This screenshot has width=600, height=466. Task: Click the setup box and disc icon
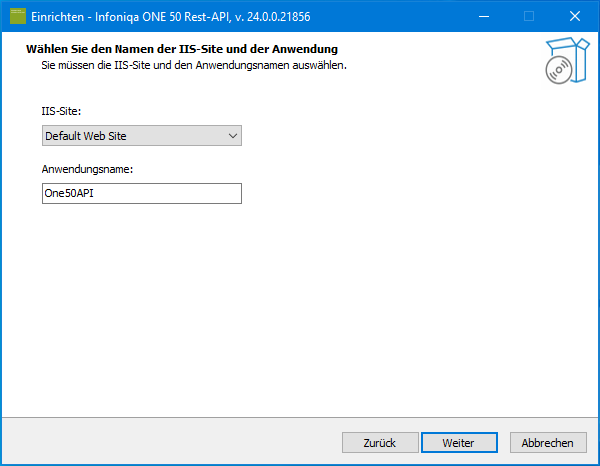click(567, 60)
